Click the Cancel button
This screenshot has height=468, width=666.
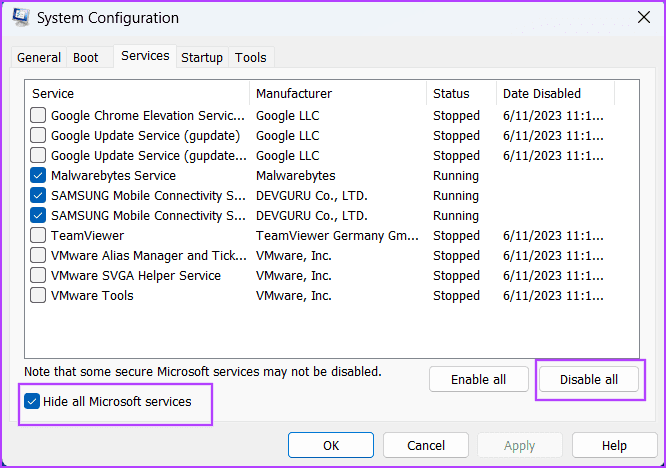[x=426, y=445]
